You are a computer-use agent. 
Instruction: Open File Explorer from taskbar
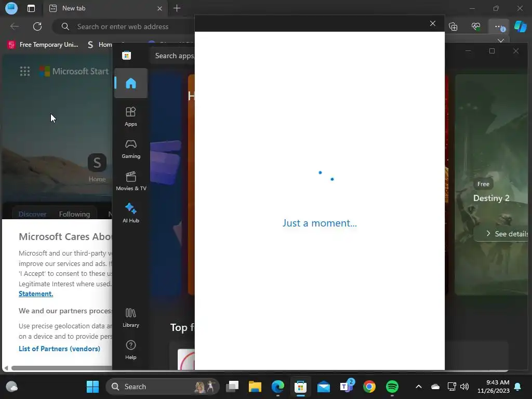[255, 387]
